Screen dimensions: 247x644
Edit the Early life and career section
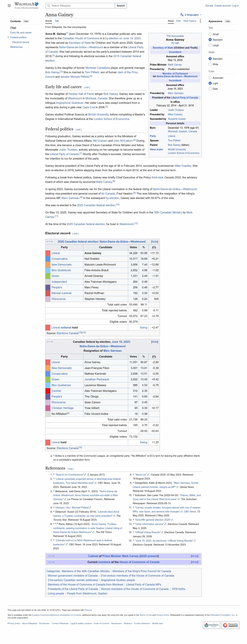pyautogui.click(x=87, y=87)
